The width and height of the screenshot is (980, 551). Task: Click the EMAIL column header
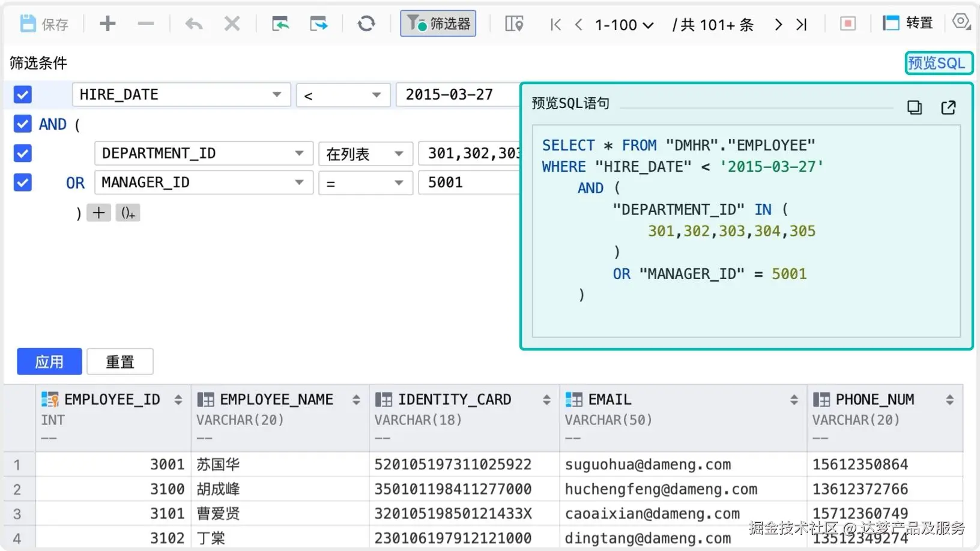pos(683,418)
